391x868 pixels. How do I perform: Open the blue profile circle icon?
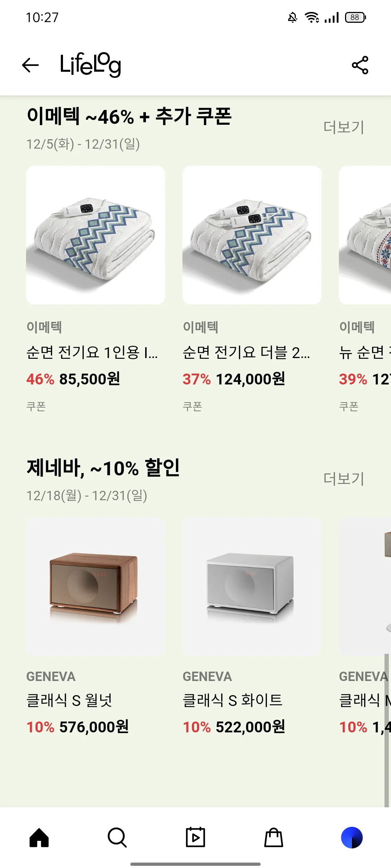click(x=352, y=838)
